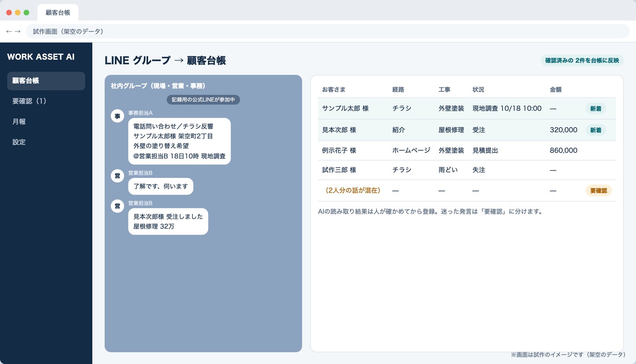Viewport: 636px width, 364px height.
Task: Select サンプル太郎 様 customer cell
Action: [x=345, y=108]
